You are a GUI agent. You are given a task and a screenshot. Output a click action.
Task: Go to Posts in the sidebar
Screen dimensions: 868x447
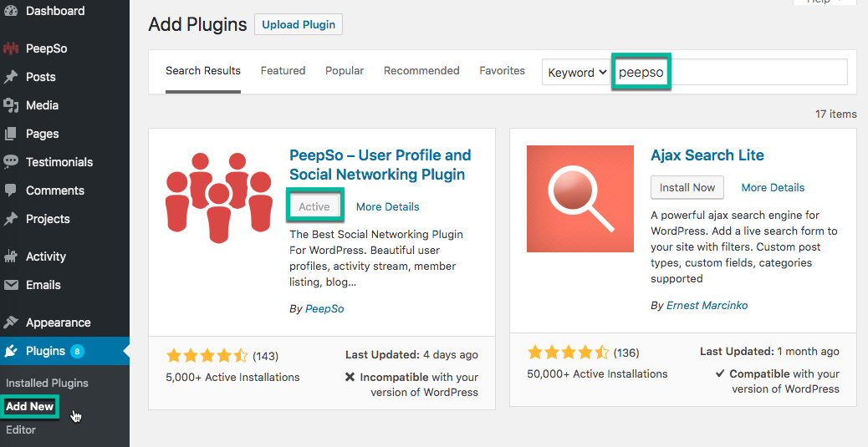pos(41,77)
